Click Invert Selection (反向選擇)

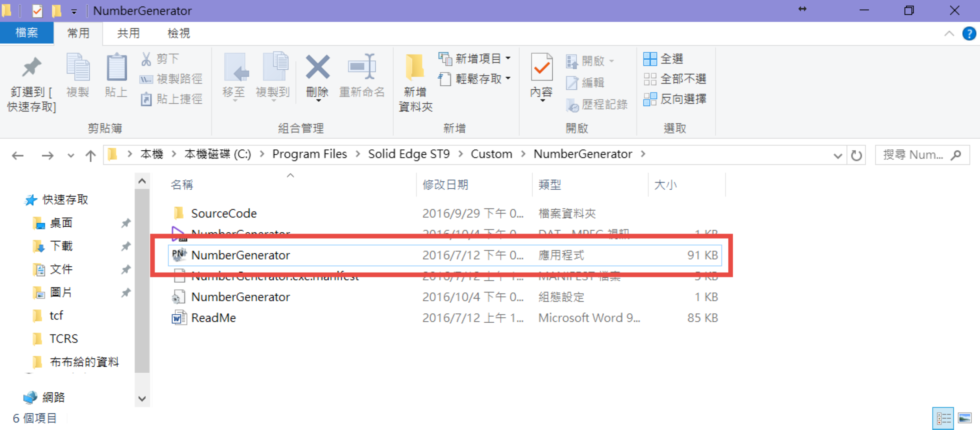[x=675, y=99]
